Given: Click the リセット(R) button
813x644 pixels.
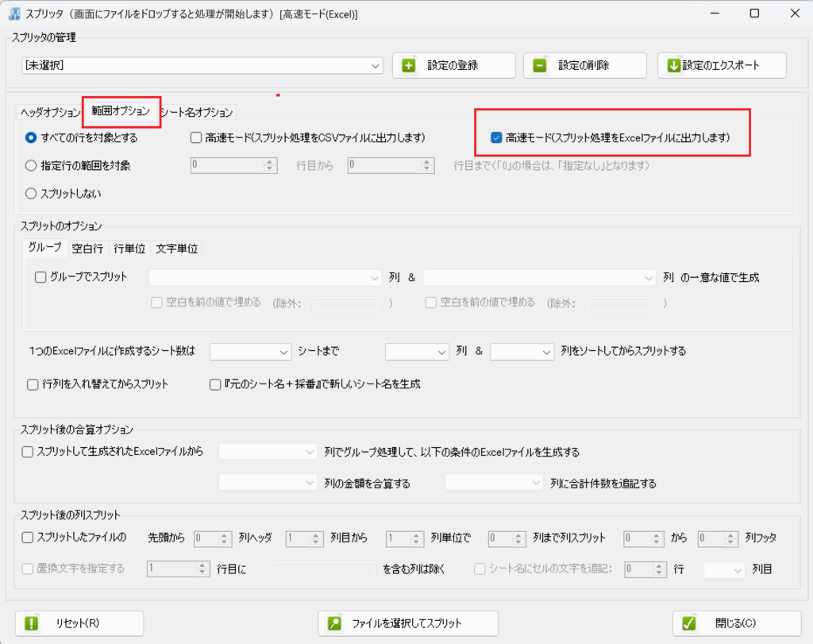Looking at the screenshot, I should pyautogui.click(x=79, y=623).
